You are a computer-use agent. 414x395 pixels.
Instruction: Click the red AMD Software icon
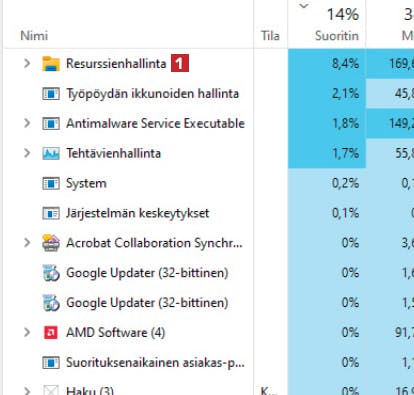click(x=51, y=333)
